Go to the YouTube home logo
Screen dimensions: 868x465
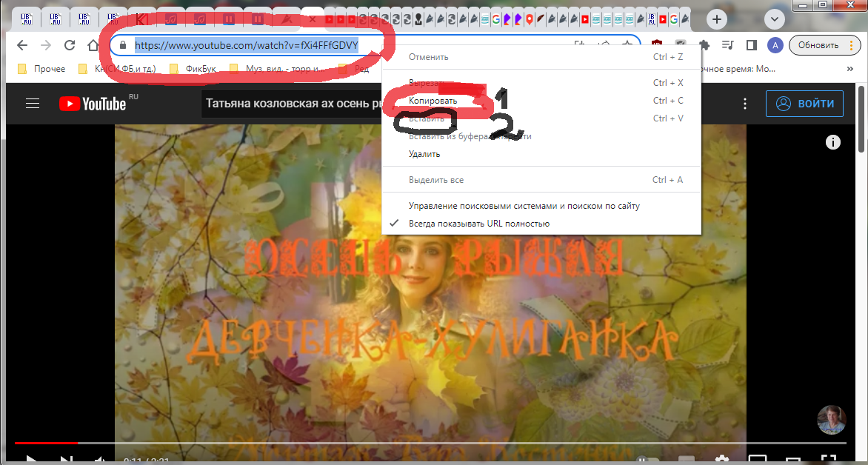pyautogui.click(x=93, y=104)
